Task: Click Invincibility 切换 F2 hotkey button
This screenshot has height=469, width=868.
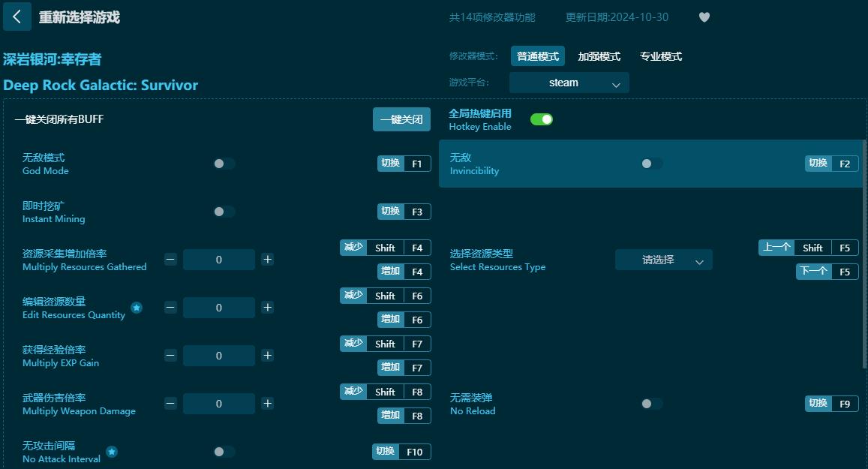Action: [x=831, y=164]
